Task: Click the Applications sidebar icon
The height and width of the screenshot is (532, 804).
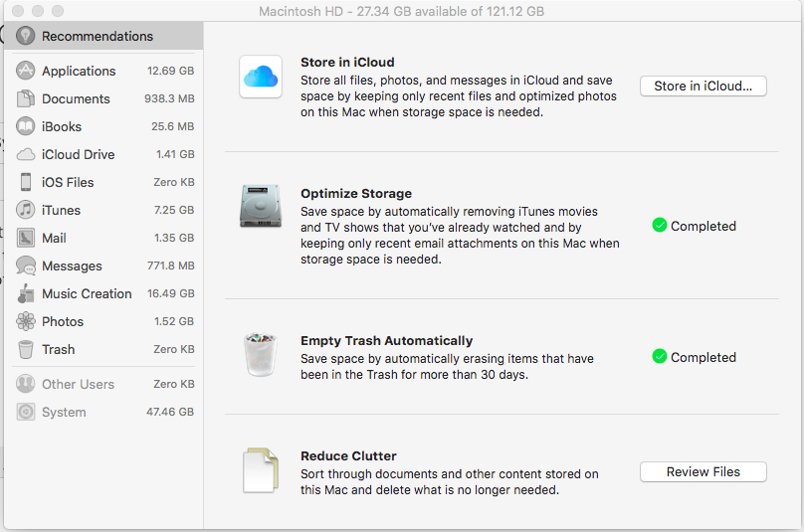Action: [25, 71]
